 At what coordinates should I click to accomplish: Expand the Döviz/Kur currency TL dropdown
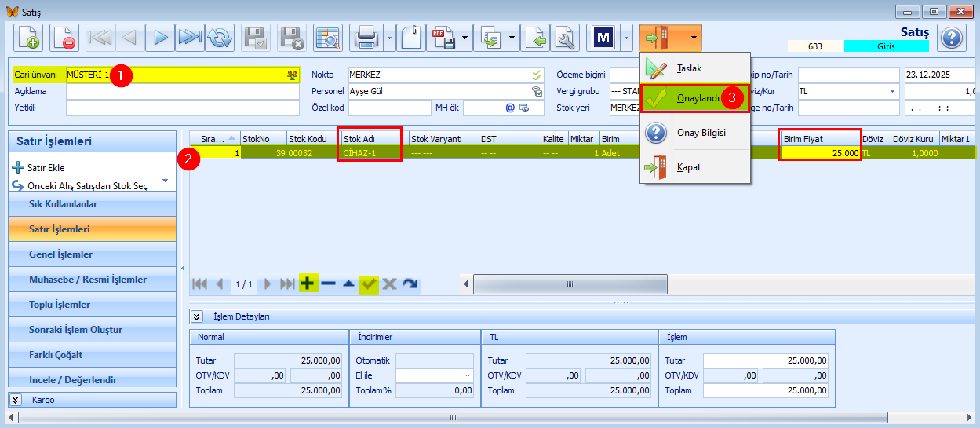(x=892, y=91)
